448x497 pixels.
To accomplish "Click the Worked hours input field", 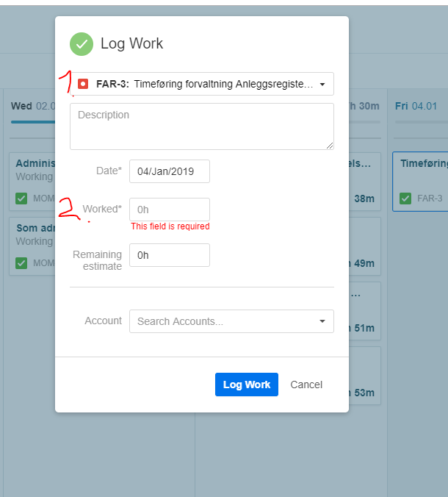I will pyautogui.click(x=170, y=210).
